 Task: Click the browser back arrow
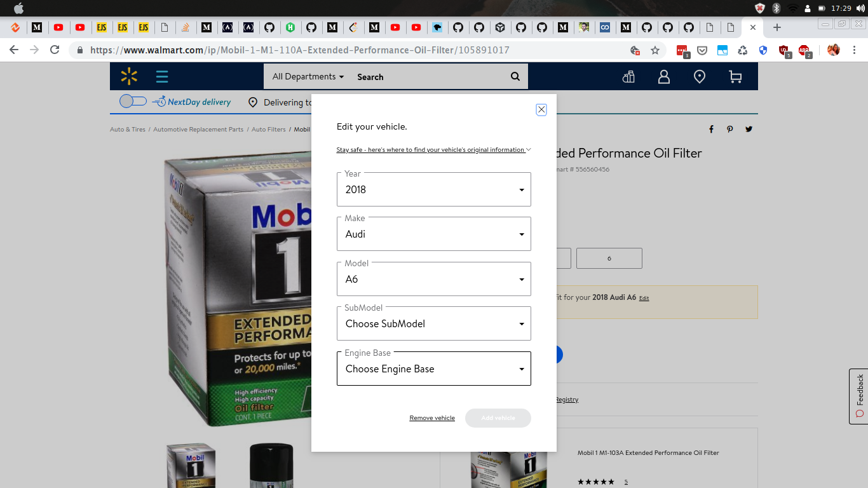(x=14, y=50)
